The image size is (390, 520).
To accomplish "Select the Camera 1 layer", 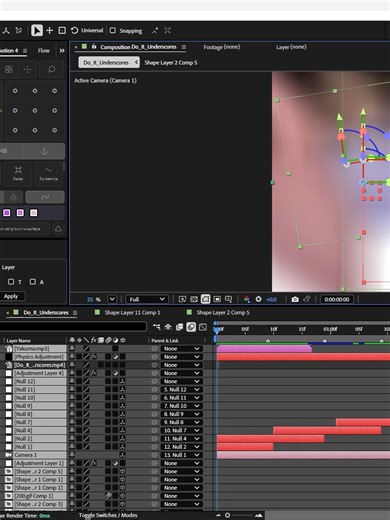I will (25, 455).
